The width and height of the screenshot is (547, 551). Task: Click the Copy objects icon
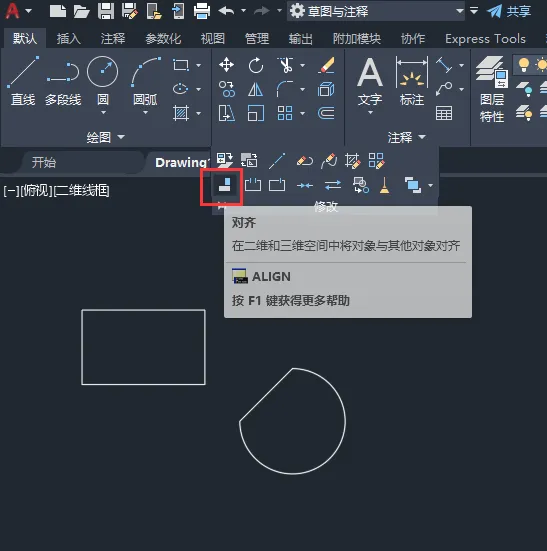227,89
